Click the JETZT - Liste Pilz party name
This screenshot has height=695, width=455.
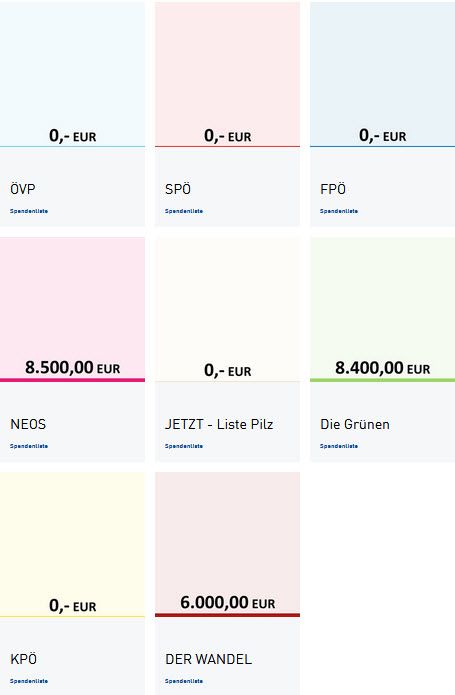(219, 424)
